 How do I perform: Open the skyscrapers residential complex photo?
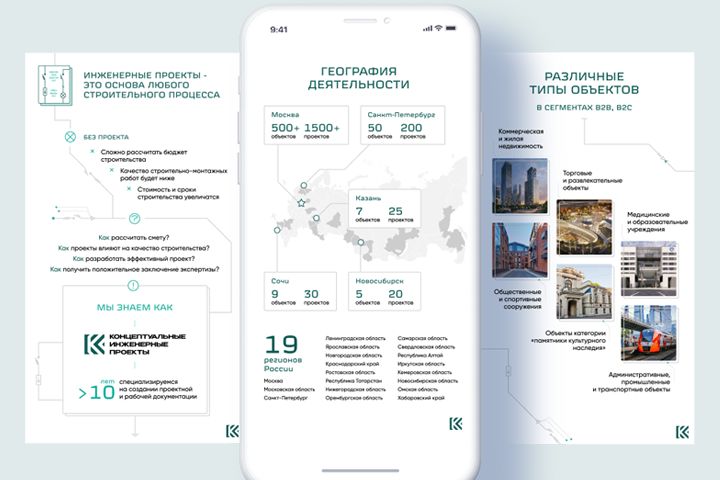(520, 186)
